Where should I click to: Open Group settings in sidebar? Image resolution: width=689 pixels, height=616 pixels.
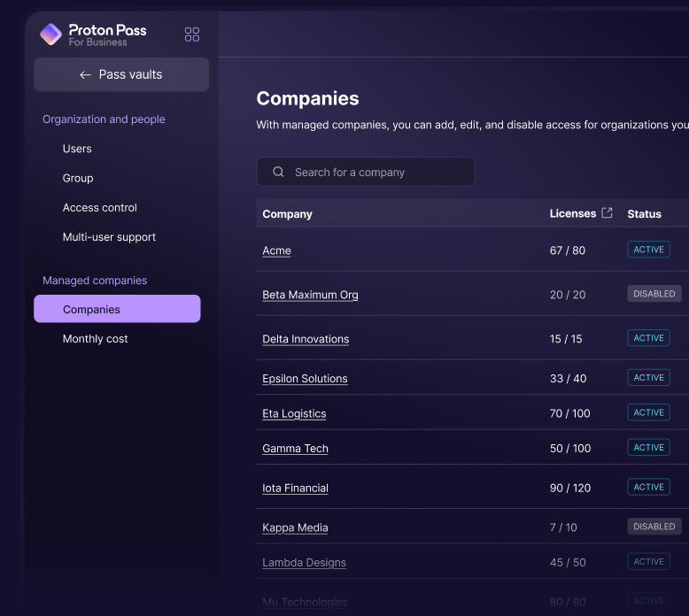click(x=78, y=178)
